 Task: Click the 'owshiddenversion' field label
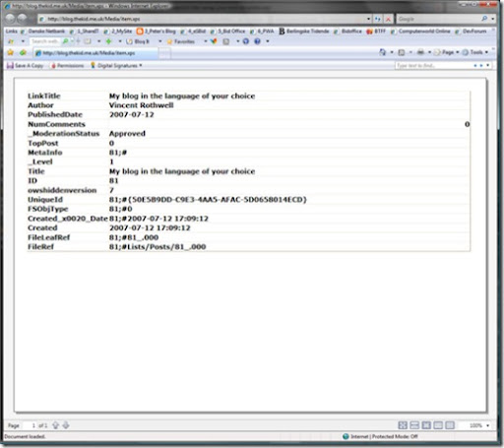coord(62,190)
